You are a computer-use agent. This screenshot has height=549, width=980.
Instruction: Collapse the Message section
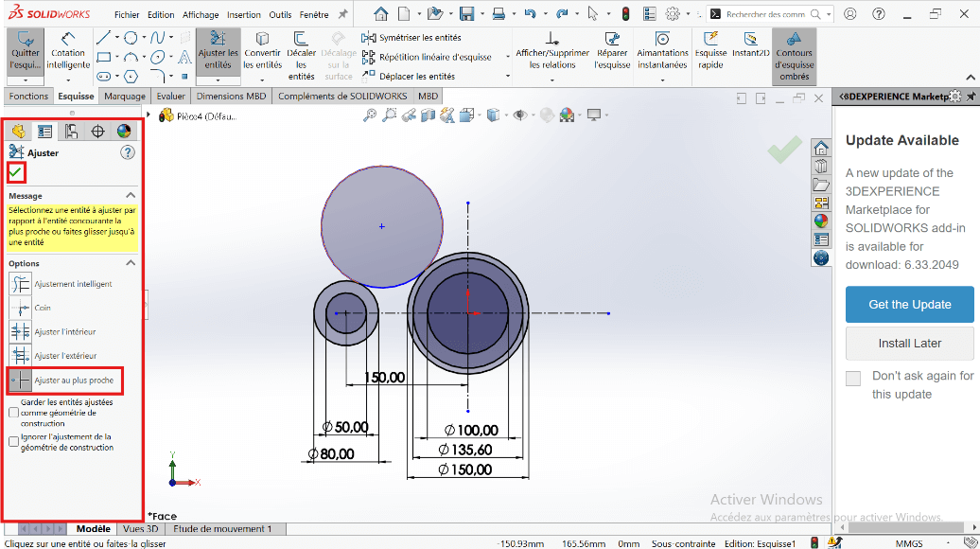click(x=131, y=196)
